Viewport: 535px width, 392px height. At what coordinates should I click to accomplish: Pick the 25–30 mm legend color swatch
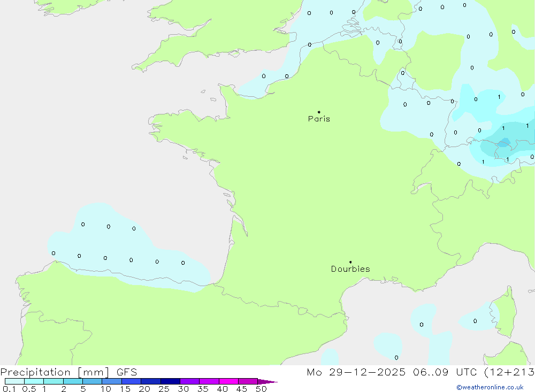pos(170,381)
